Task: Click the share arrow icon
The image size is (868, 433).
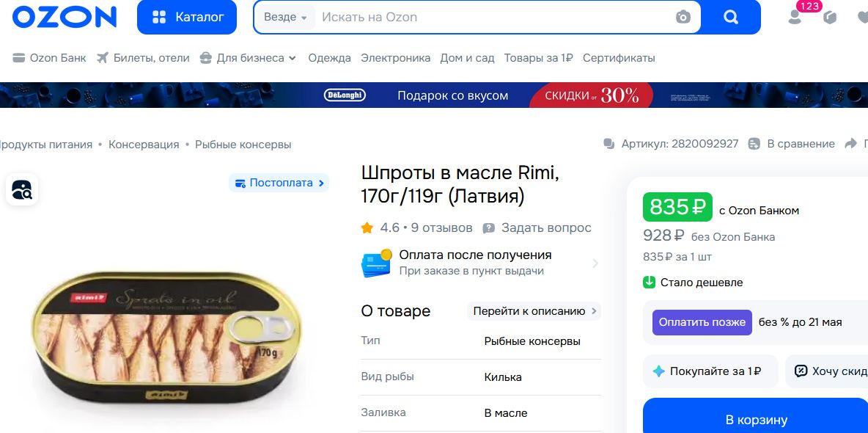Action: tap(851, 144)
